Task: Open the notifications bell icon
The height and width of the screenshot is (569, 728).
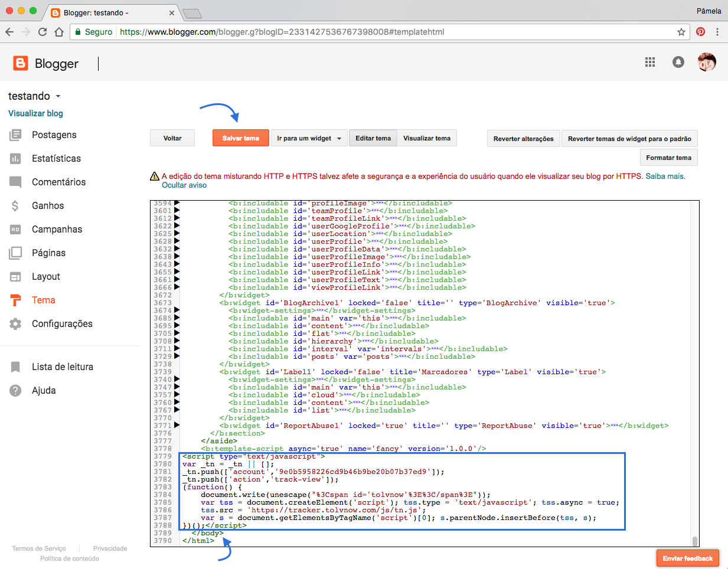Action: (678, 62)
